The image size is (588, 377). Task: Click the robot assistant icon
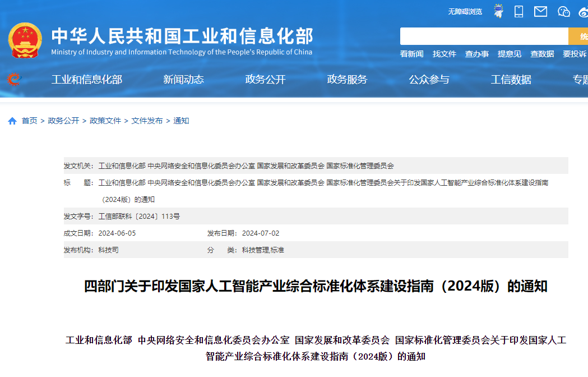[x=498, y=11]
